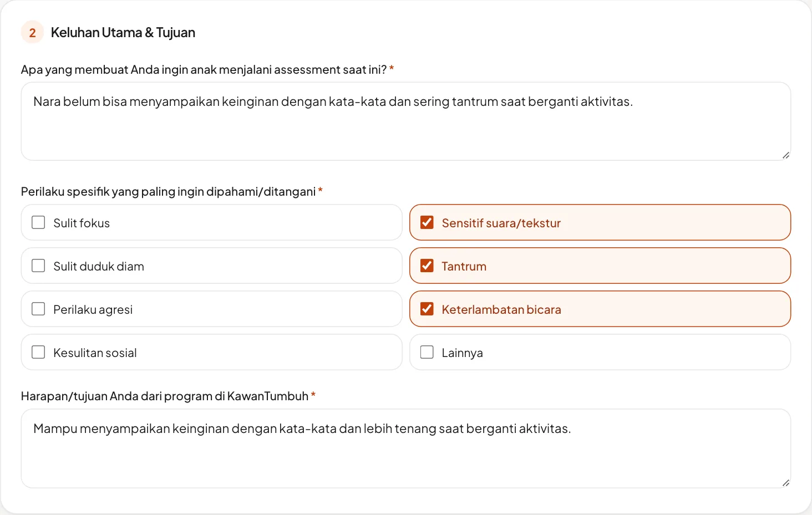
Task: Check the Sulit fokus checkbox
Action: pos(38,222)
